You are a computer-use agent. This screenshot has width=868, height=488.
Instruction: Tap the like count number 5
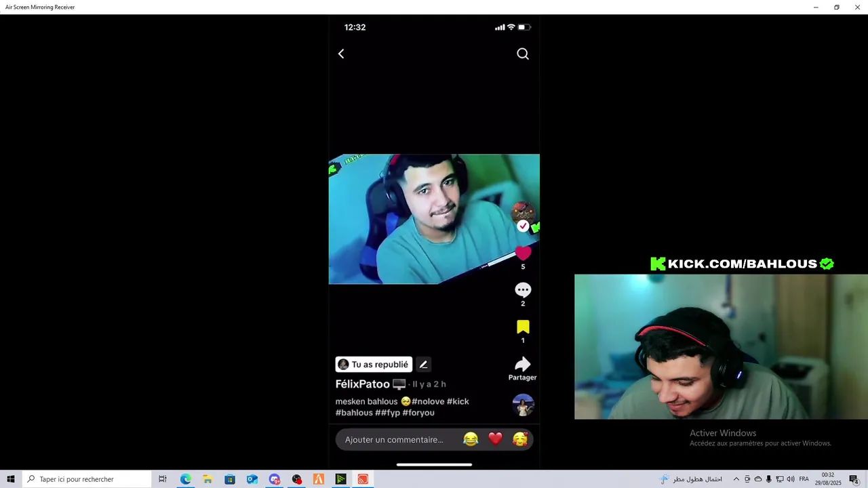(x=523, y=267)
